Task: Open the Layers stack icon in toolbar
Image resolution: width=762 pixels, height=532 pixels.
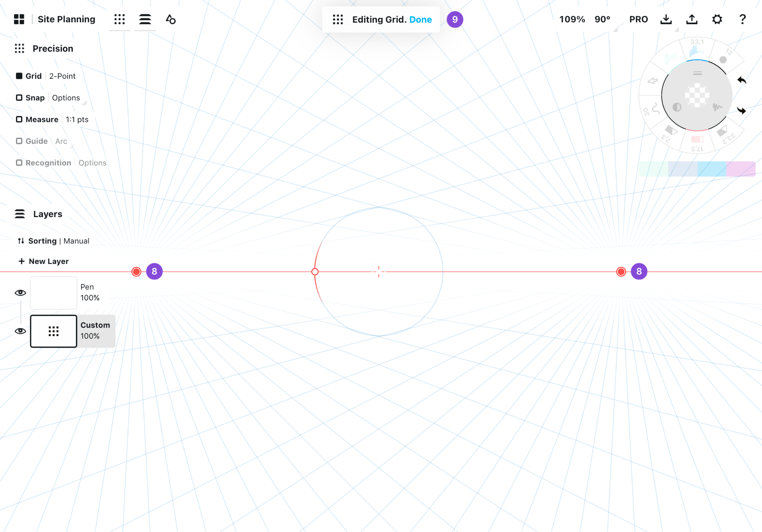Action: click(145, 19)
